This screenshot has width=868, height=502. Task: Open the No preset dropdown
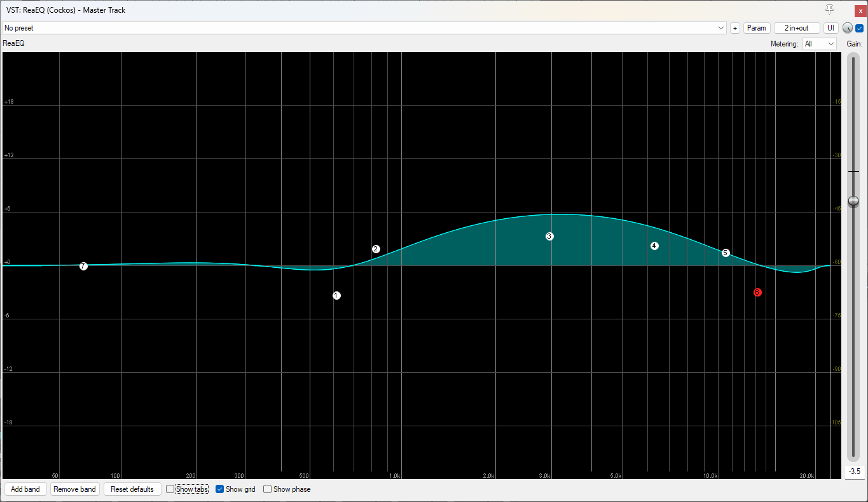(364, 28)
